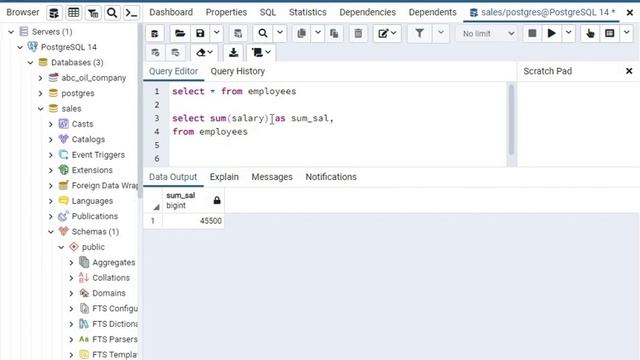Click the Rollback icon in second toolbar row
The image size is (640, 360).
[176, 53]
